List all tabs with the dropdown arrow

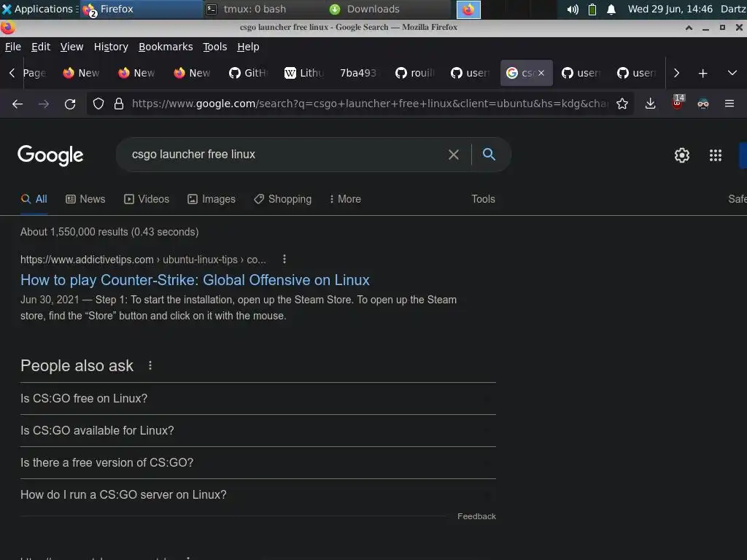[732, 74]
